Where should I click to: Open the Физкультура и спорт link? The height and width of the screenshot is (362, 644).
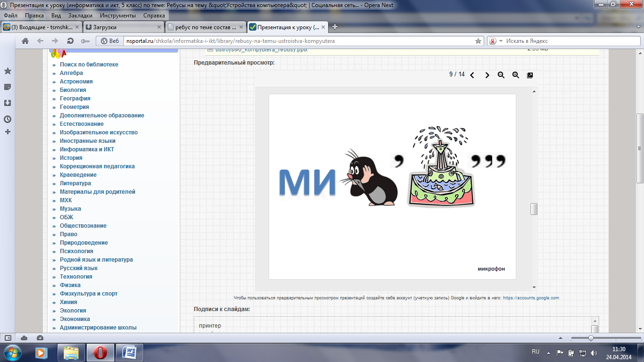89,294
